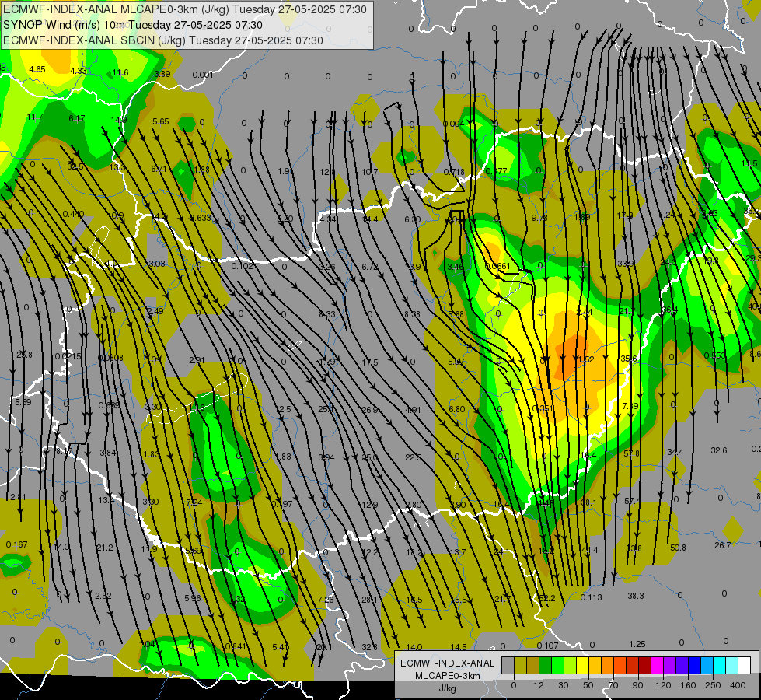761x700 pixels.
Task: Click the map value 52.2
Action: coord(547,598)
